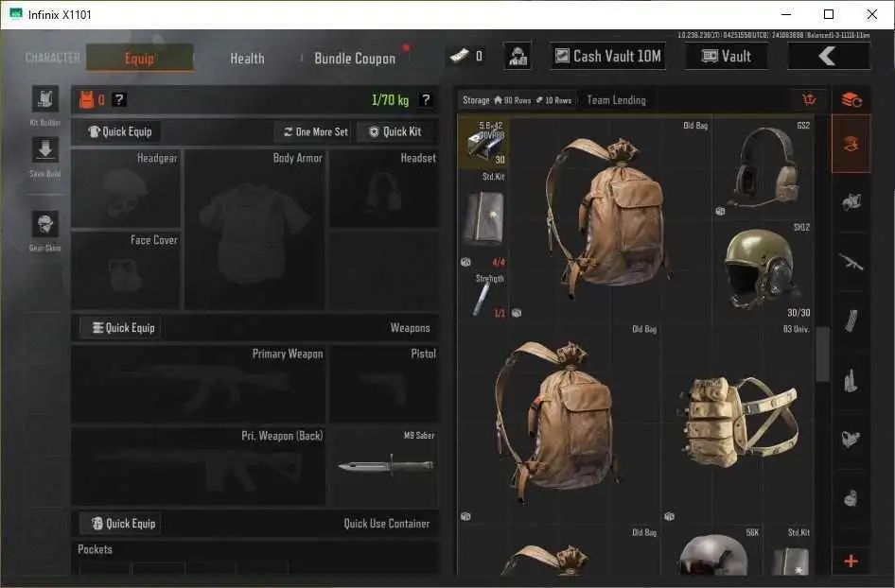Switch to the Health tab

point(247,59)
